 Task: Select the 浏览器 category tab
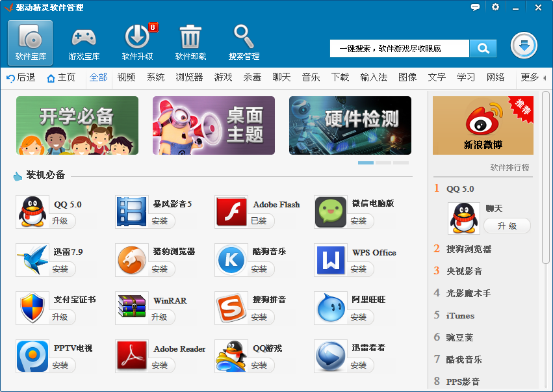pyautogui.click(x=189, y=77)
